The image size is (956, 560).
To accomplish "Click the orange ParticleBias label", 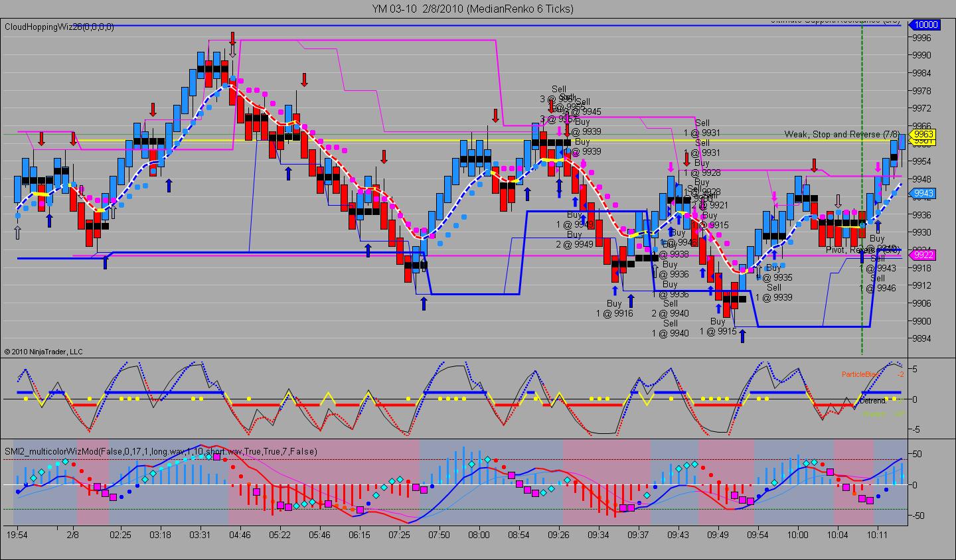I will tap(860, 374).
